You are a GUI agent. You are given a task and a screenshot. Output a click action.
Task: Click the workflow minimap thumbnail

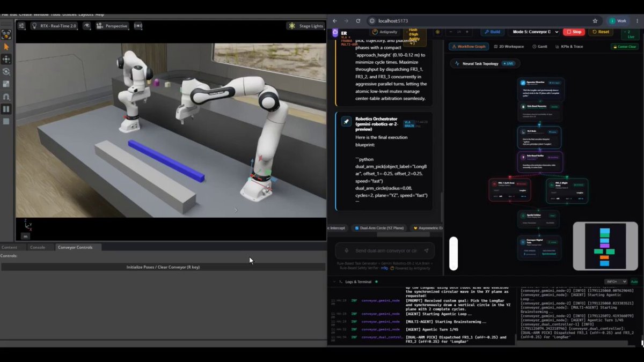pos(605,246)
